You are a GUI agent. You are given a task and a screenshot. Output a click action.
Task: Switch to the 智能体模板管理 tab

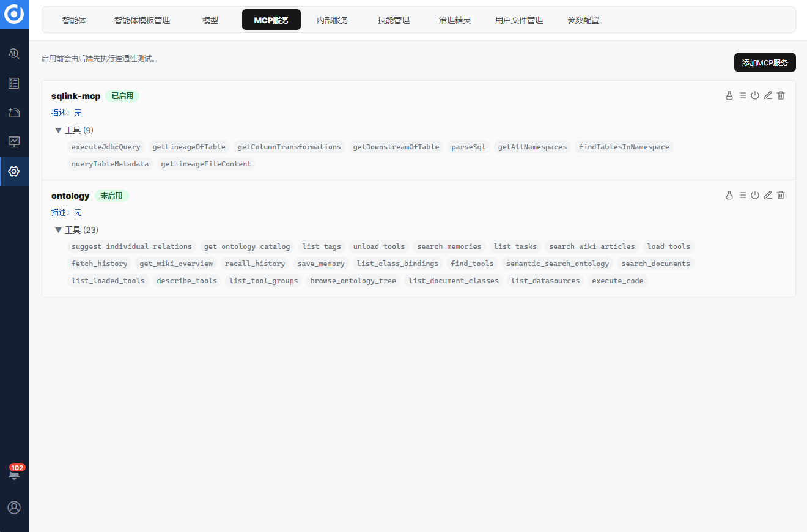[x=142, y=20]
